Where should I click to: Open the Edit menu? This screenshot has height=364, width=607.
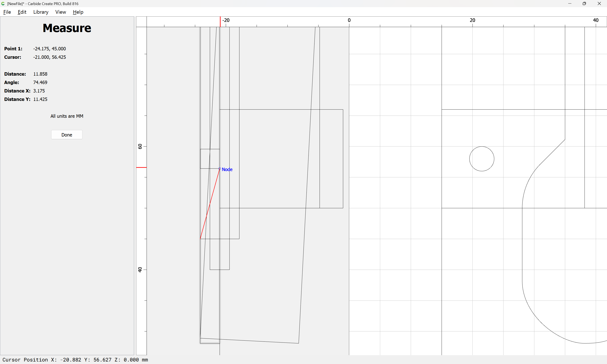click(22, 12)
